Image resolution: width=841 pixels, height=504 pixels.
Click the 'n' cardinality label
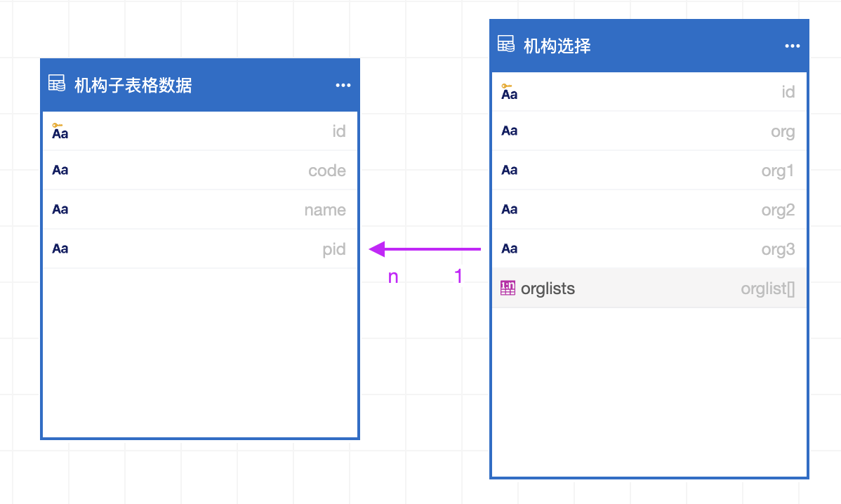(393, 277)
